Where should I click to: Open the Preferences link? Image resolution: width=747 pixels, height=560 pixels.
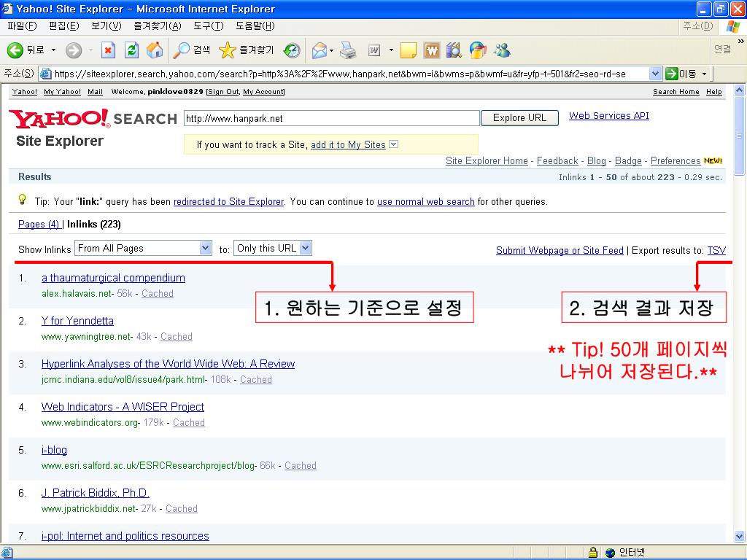(676, 161)
